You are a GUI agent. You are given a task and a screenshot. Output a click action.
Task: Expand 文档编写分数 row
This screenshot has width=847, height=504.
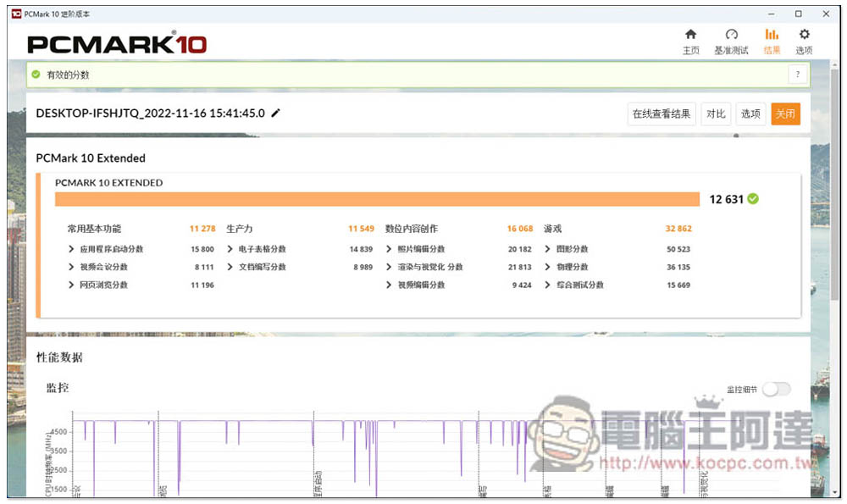tap(230, 267)
